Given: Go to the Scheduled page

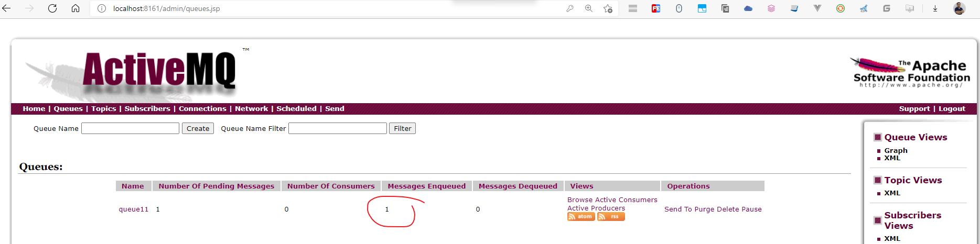Looking at the screenshot, I should tap(296, 108).
